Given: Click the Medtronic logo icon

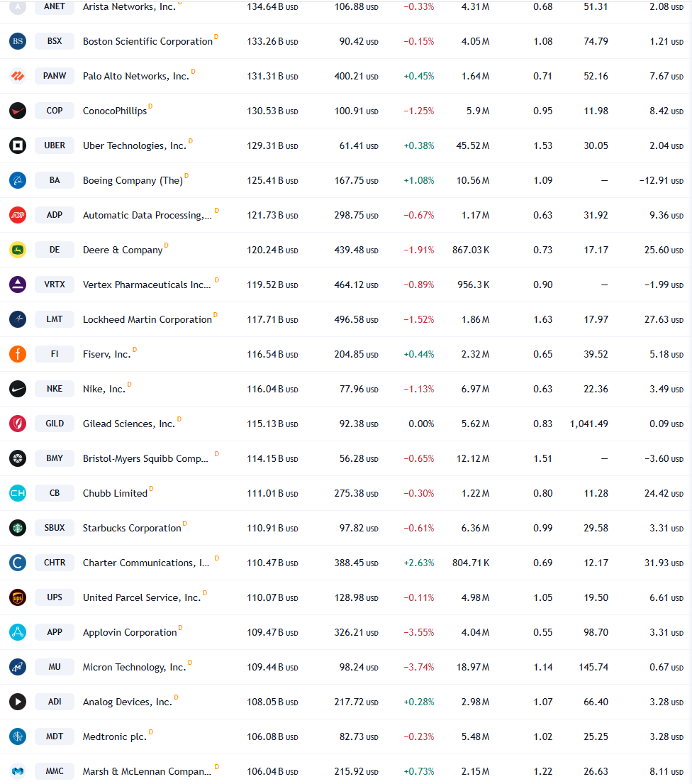Looking at the screenshot, I should point(18,736).
